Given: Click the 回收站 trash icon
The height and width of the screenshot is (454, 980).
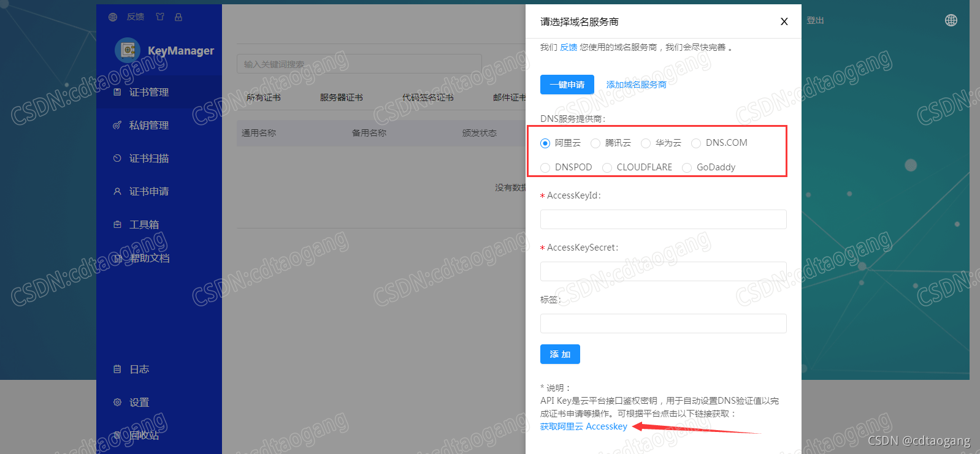Looking at the screenshot, I should [x=117, y=435].
